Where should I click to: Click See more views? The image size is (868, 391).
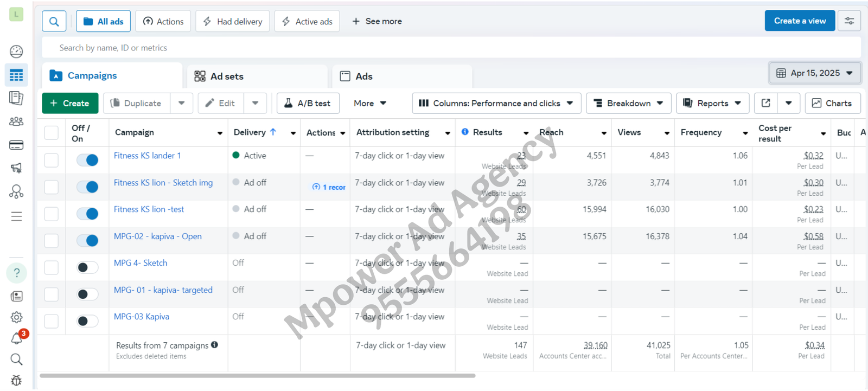(377, 21)
